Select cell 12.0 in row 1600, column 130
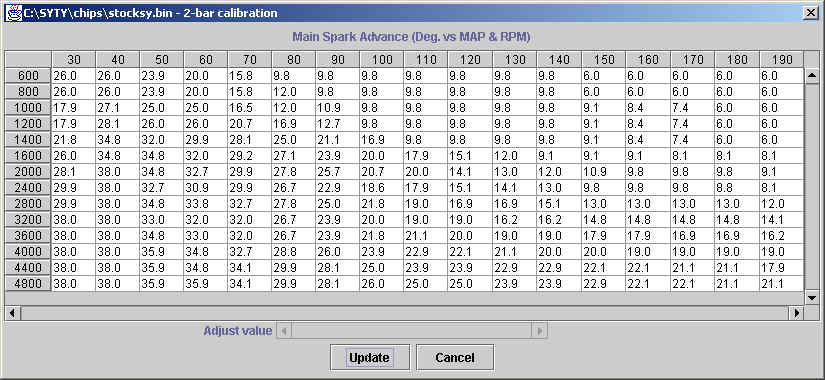The height and width of the screenshot is (380, 825). (514, 156)
